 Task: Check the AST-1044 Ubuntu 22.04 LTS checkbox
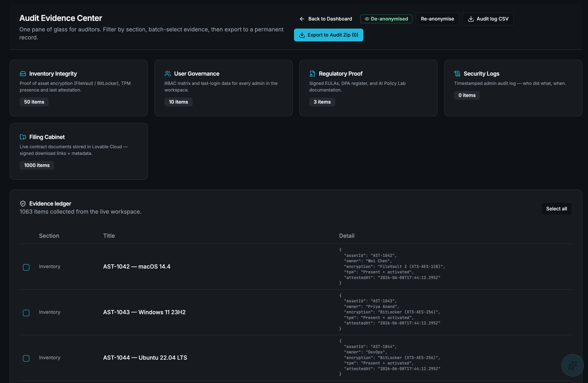click(26, 358)
